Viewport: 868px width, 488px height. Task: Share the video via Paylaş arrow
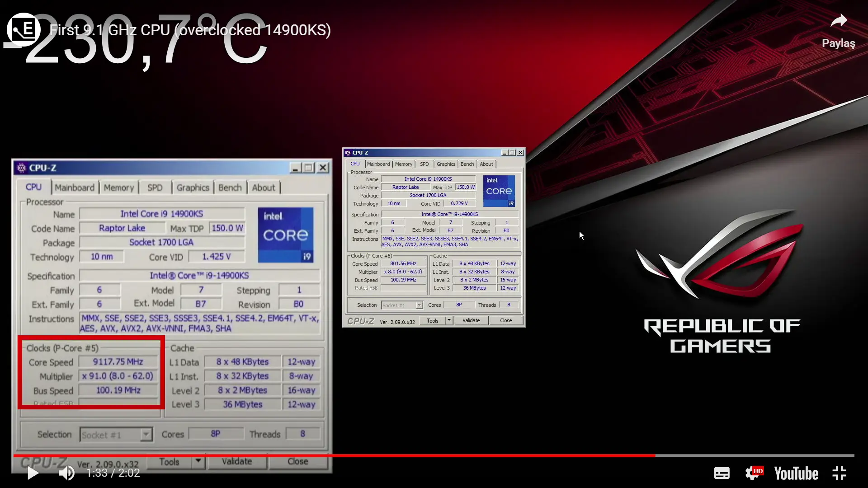tap(839, 31)
